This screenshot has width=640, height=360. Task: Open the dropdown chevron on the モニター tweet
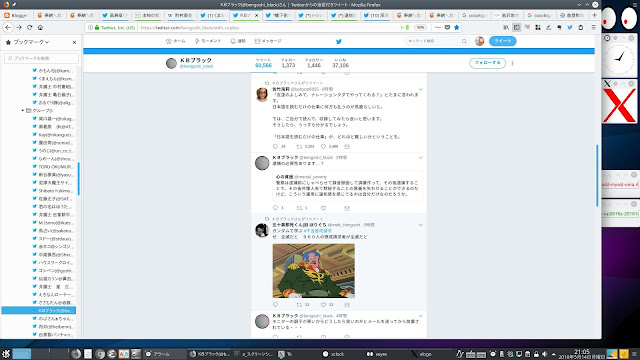[420, 316]
